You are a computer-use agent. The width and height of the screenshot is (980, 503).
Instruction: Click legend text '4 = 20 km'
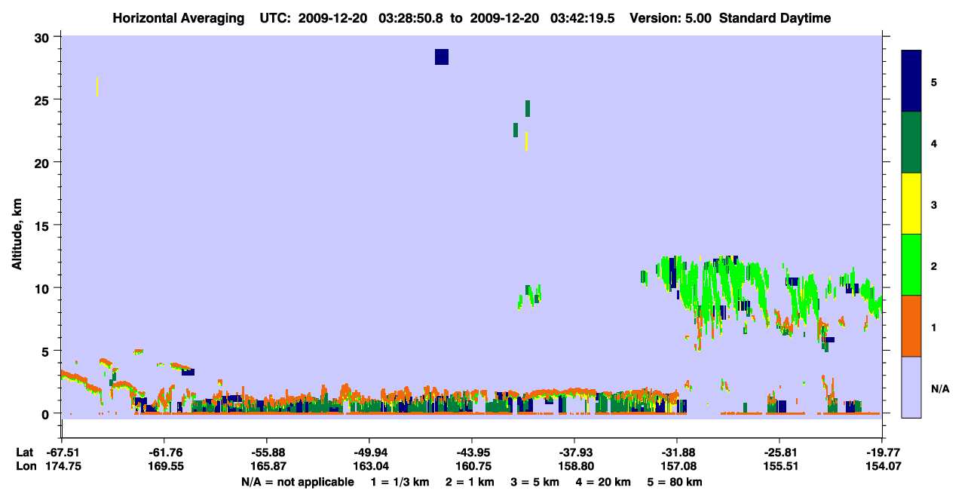click(604, 482)
